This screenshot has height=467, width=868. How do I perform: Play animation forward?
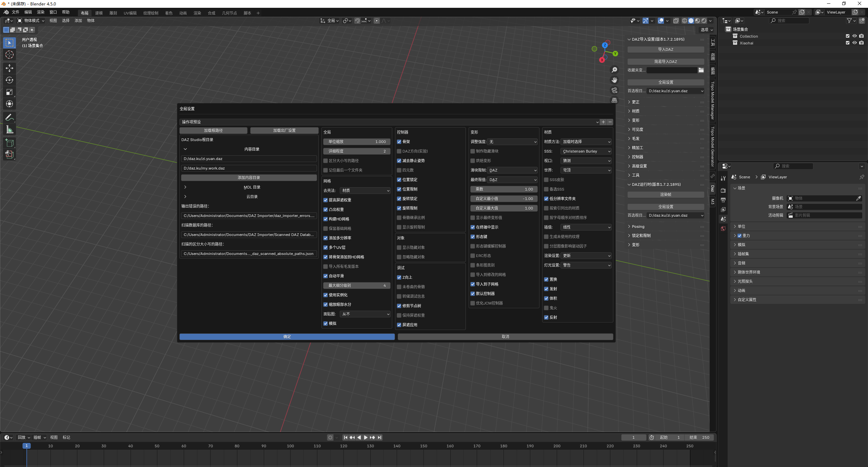[x=366, y=437]
